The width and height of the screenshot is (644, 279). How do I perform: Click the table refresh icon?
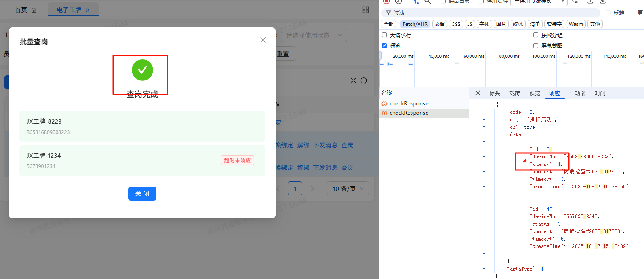point(364,80)
